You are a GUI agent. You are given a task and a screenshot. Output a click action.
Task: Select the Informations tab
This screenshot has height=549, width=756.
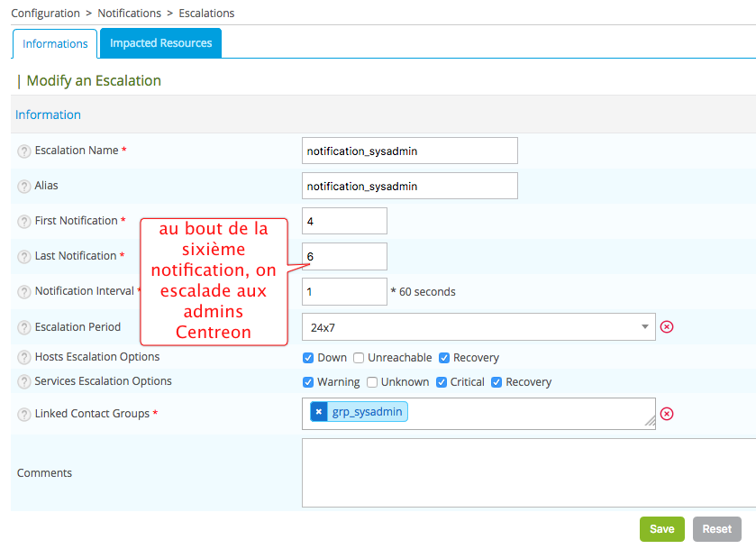point(55,43)
